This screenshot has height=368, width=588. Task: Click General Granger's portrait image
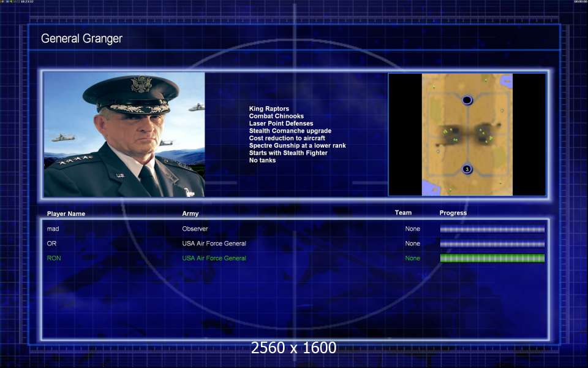point(124,134)
